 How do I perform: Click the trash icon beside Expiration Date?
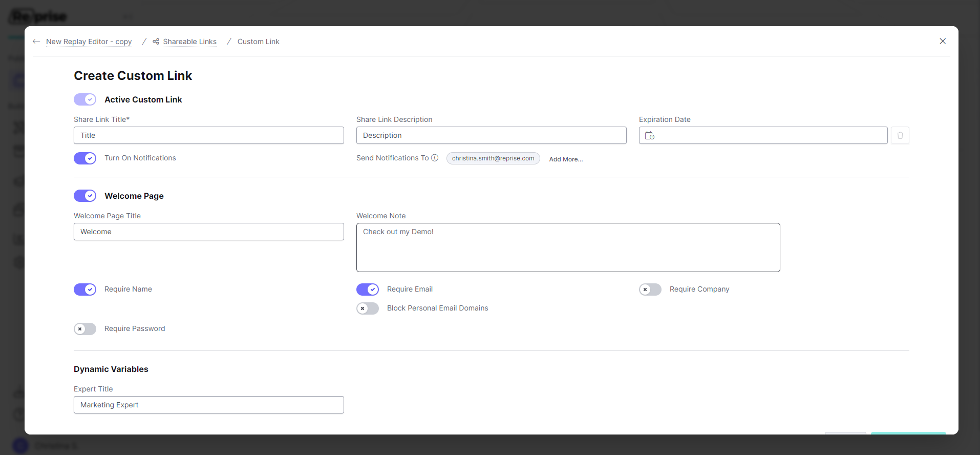(x=900, y=135)
